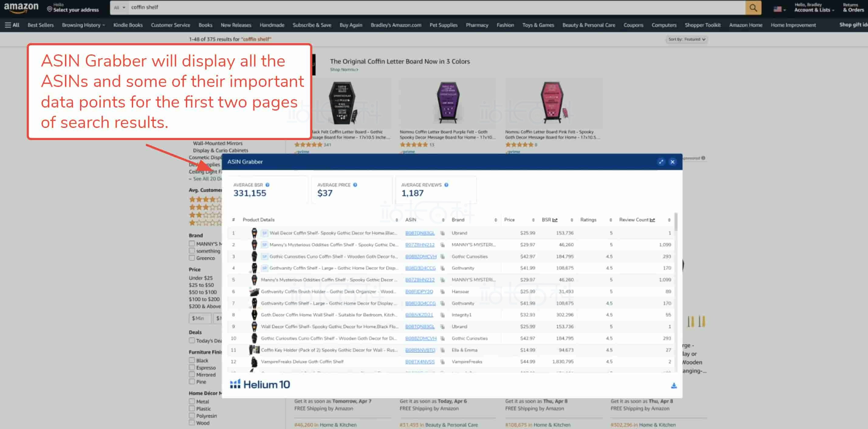Check the Greenco brand filter
The height and width of the screenshot is (429, 868).
[x=192, y=258]
